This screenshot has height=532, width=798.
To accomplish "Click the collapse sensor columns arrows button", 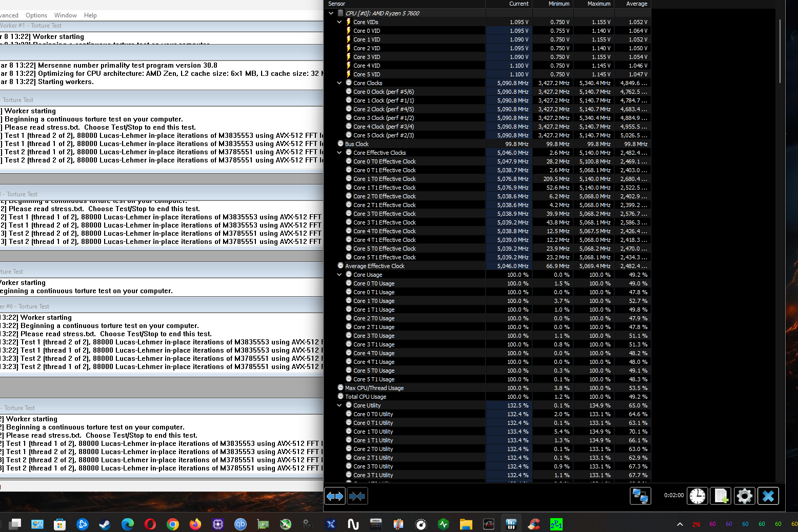I will coord(357,496).
